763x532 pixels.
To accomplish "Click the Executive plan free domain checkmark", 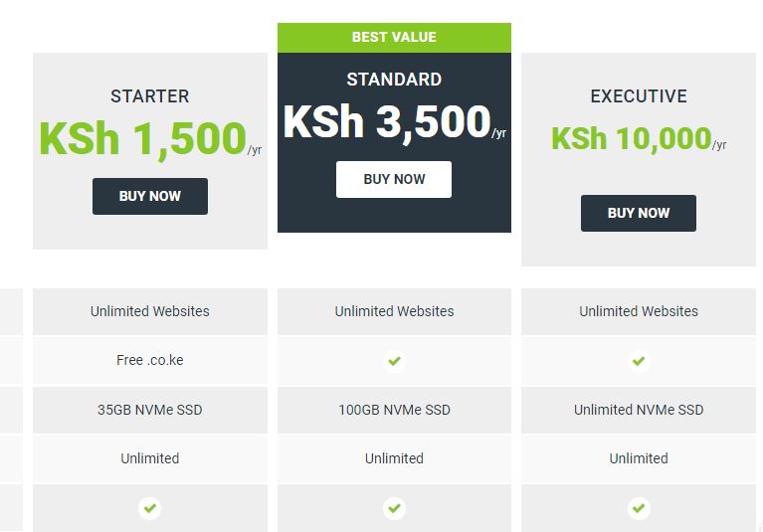I will click(639, 361).
